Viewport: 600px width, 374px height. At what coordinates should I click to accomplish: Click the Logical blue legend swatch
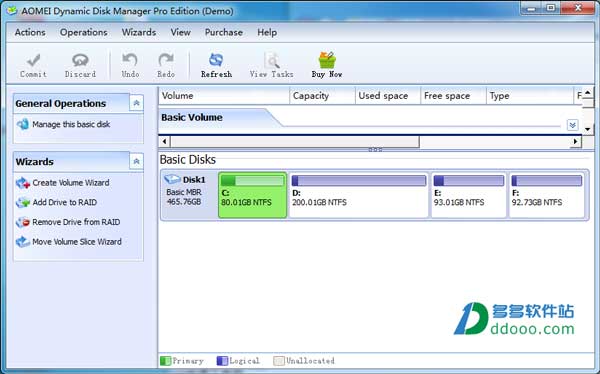[x=222, y=361]
